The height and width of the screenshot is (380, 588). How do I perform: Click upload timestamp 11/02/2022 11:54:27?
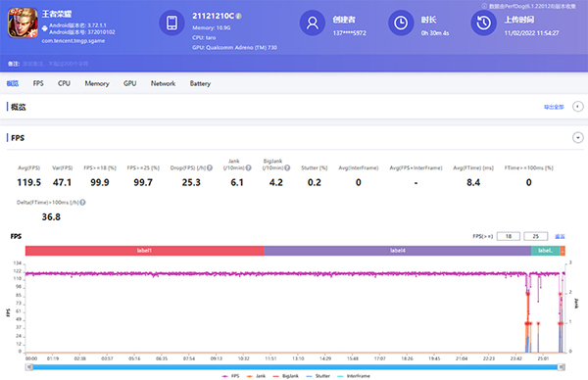click(x=531, y=33)
